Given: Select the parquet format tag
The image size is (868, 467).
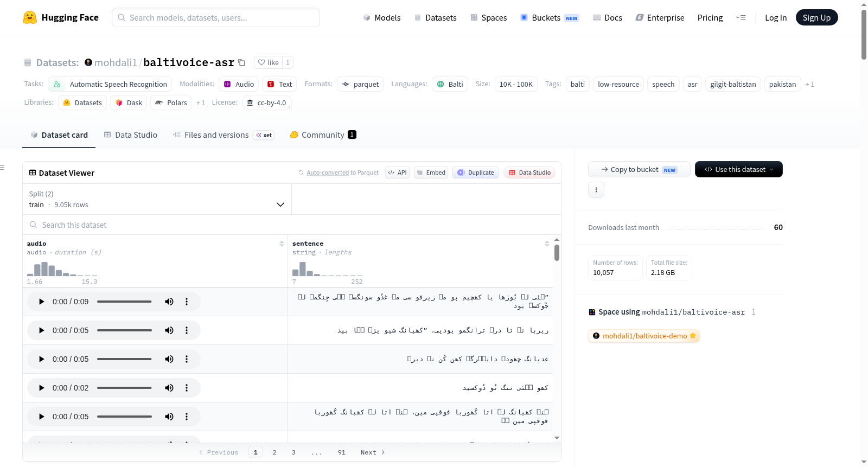Looking at the screenshot, I should 361,84.
